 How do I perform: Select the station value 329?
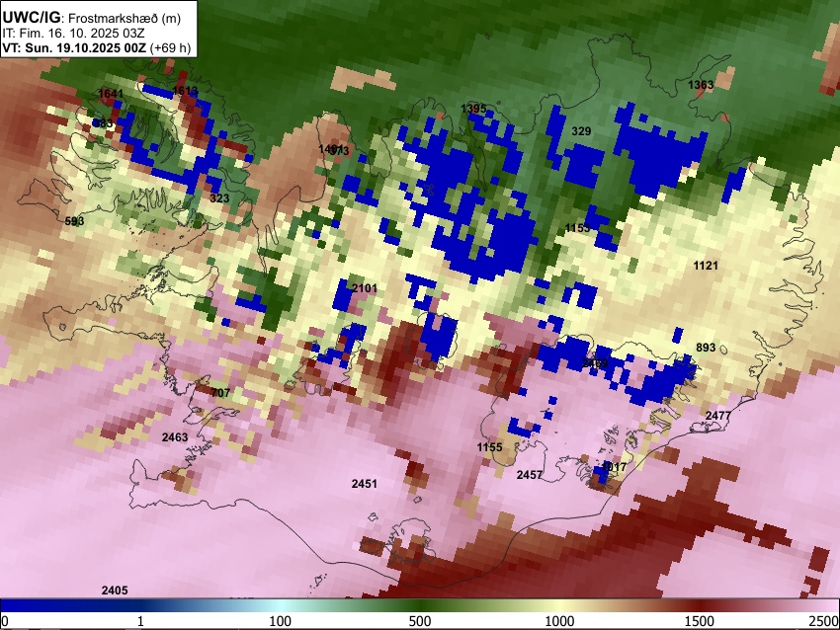[581, 131]
